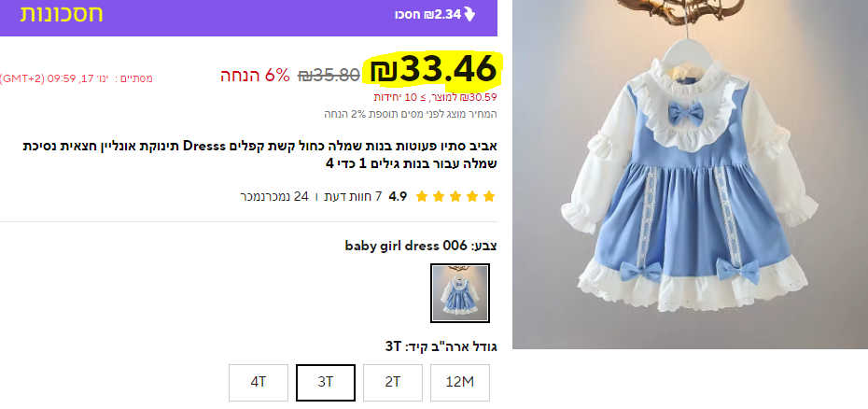Screen dimensions: 868x409
Task: Click the 6% discount label
Action: (255, 75)
